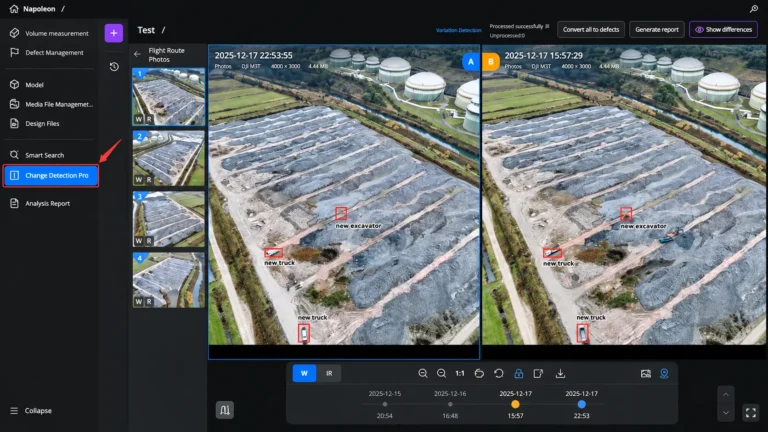Go back with the Flight Route Photos arrow
768x432 pixels.
tap(138, 54)
